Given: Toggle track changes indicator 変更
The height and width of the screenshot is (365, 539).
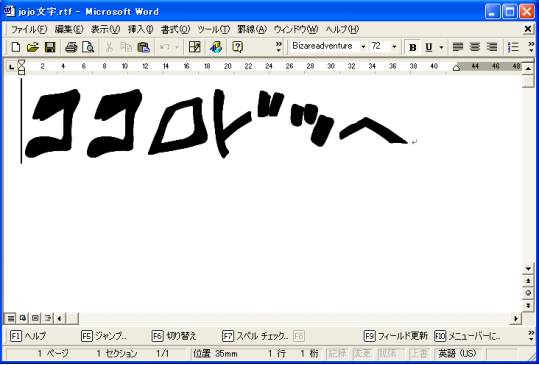Looking at the screenshot, I should [x=362, y=353].
